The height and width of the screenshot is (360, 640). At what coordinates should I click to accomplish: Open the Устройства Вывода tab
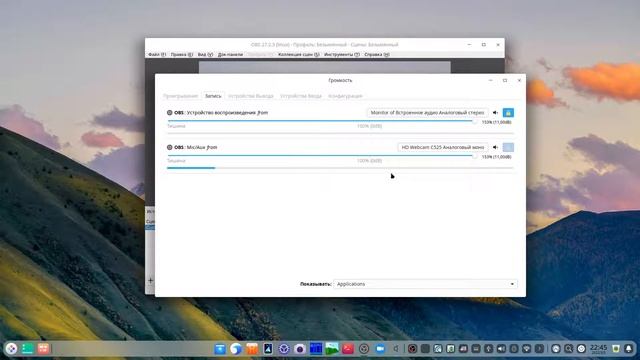251,96
